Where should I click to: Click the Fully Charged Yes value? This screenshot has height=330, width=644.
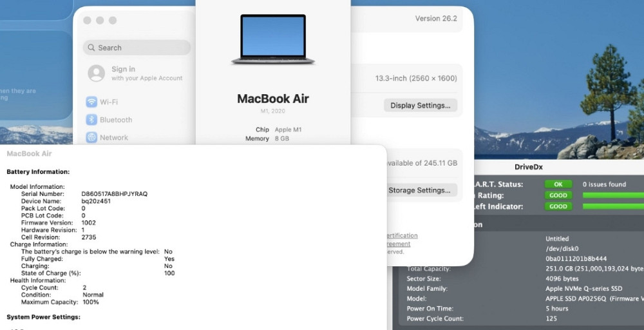click(169, 259)
